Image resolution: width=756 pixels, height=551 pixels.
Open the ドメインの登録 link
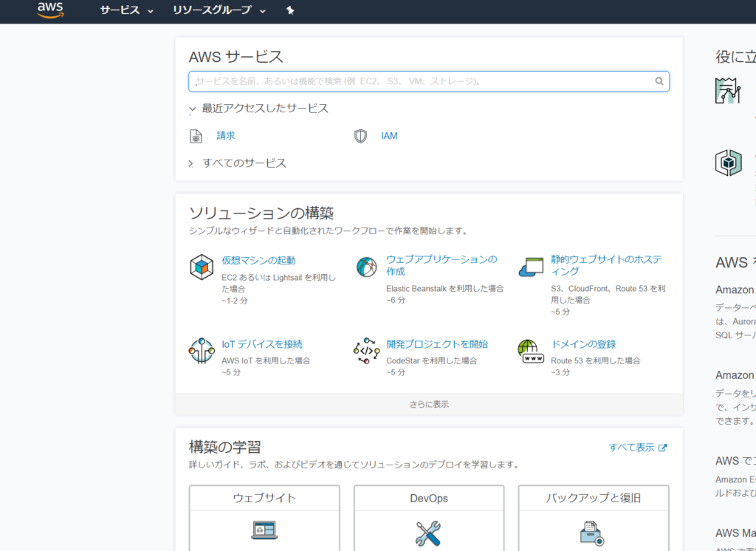pos(583,344)
